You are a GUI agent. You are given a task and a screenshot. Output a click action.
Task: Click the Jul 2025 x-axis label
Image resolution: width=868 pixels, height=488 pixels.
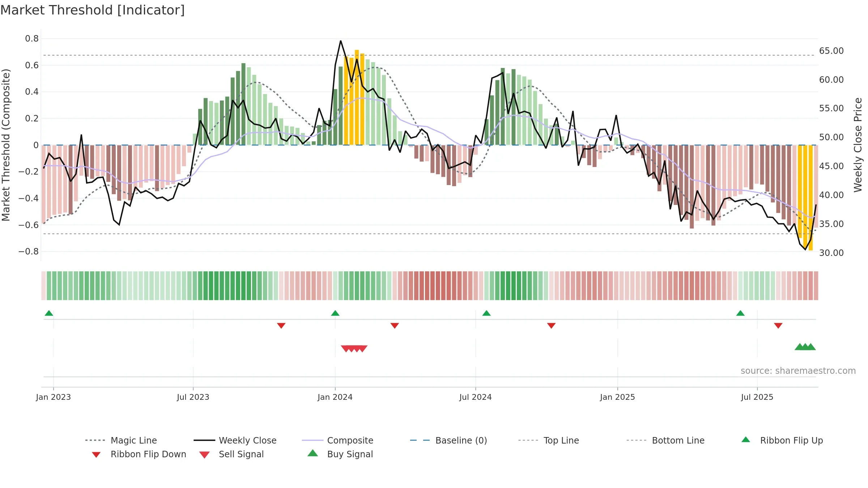tap(757, 397)
